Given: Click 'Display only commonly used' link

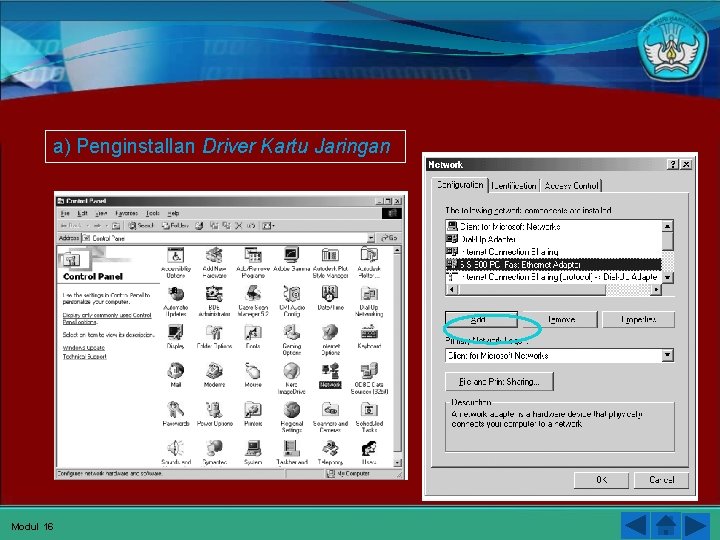Looking at the screenshot, I should coord(107,318).
